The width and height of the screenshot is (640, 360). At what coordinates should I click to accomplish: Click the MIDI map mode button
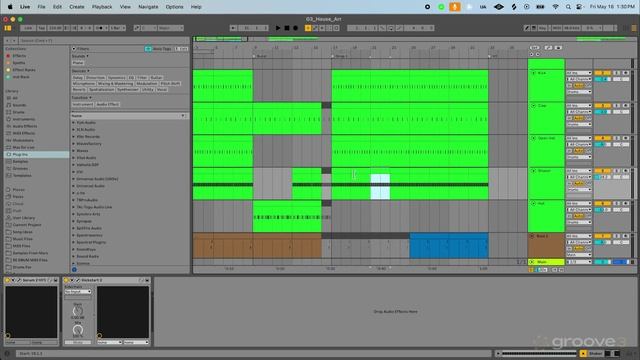tap(557, 28)
